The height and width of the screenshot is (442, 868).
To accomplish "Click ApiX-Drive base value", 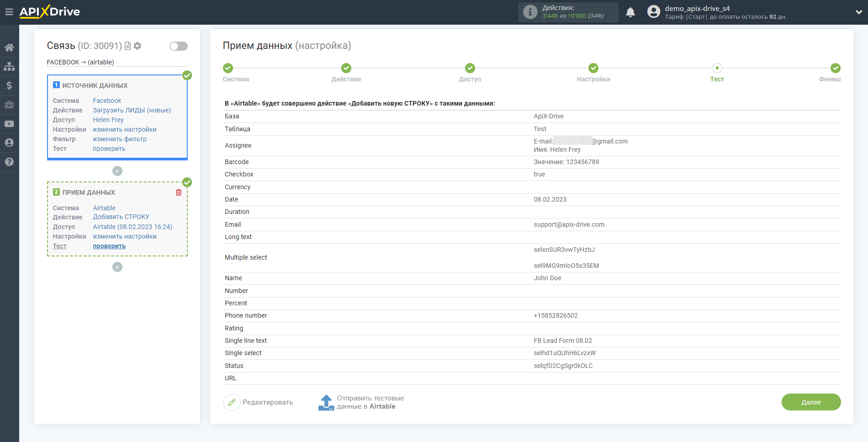I will pyautogui.click(x=549, y=116).
